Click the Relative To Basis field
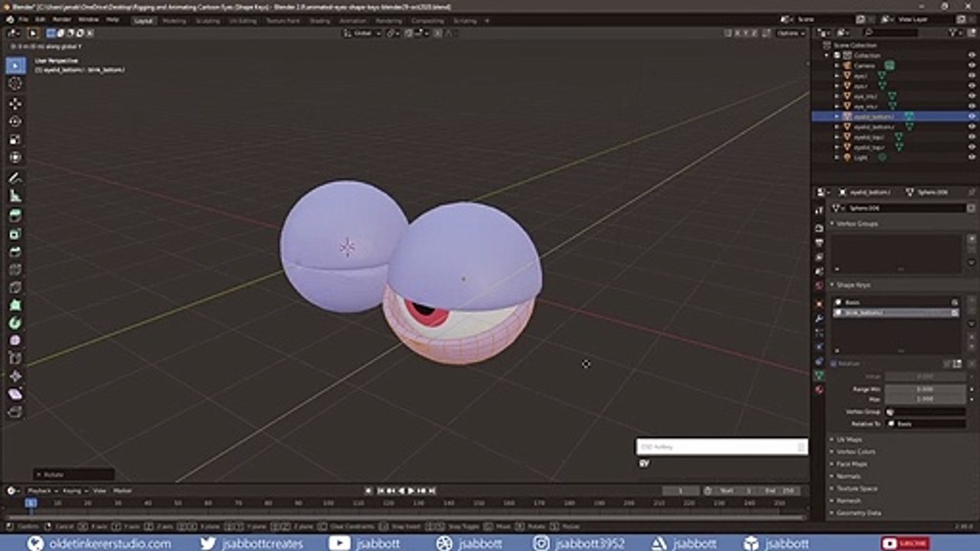 [x=925, y=423]
